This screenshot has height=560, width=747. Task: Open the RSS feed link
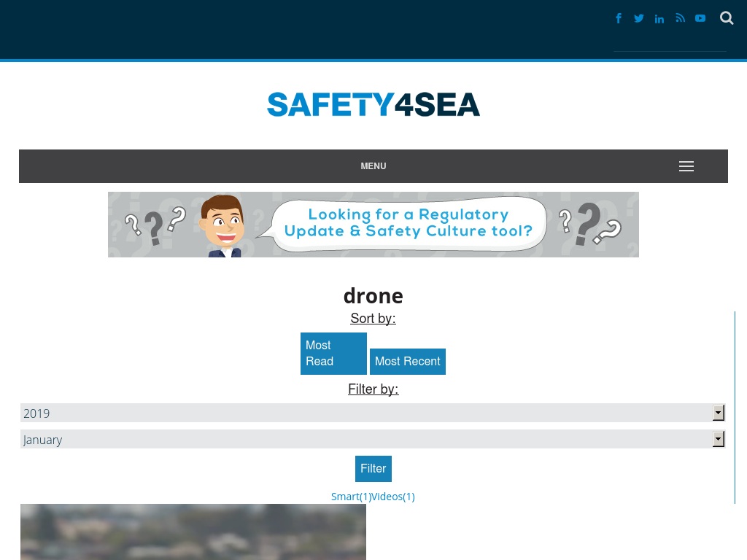coord(681,18)
